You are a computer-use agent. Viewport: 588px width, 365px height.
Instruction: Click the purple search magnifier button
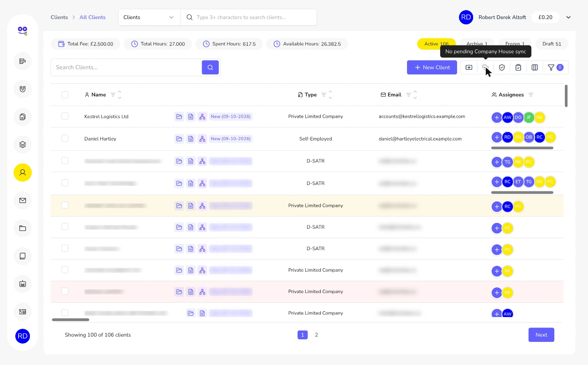tap(210, 67)
